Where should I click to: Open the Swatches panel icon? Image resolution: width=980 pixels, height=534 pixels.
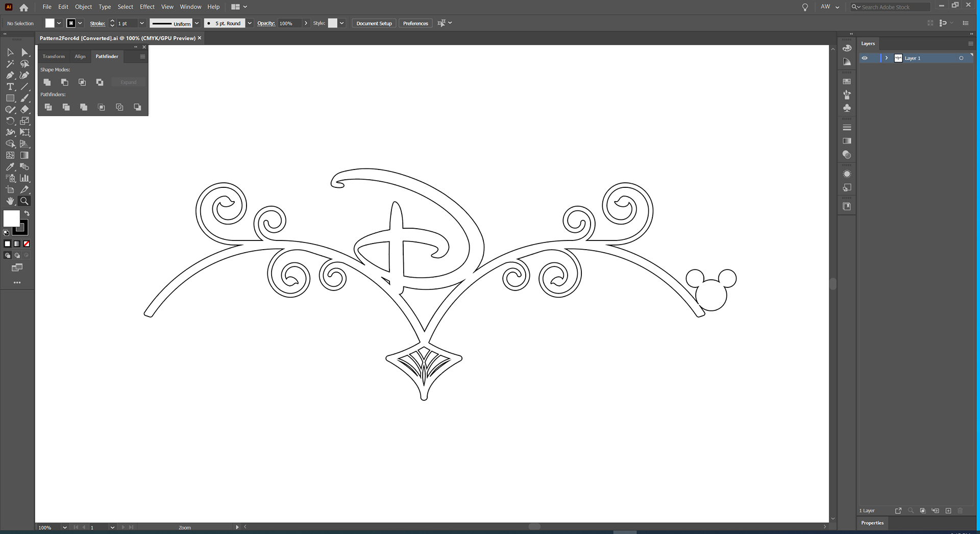coord(847,82)
